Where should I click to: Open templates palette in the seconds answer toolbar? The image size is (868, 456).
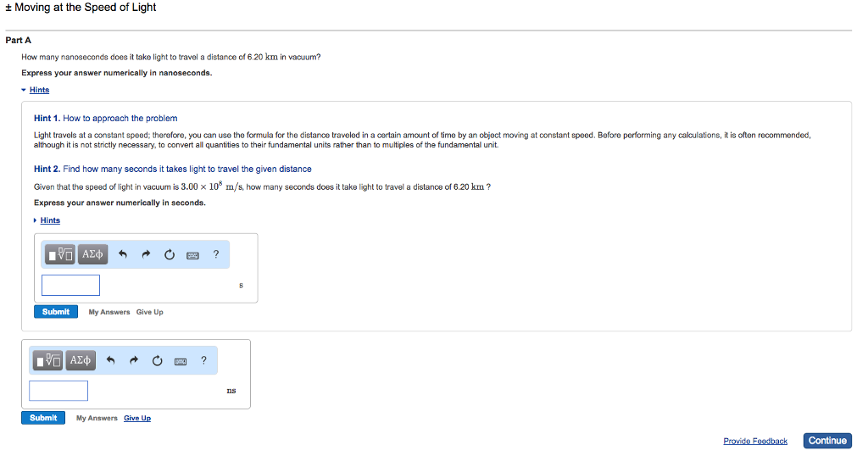point(62,253)
